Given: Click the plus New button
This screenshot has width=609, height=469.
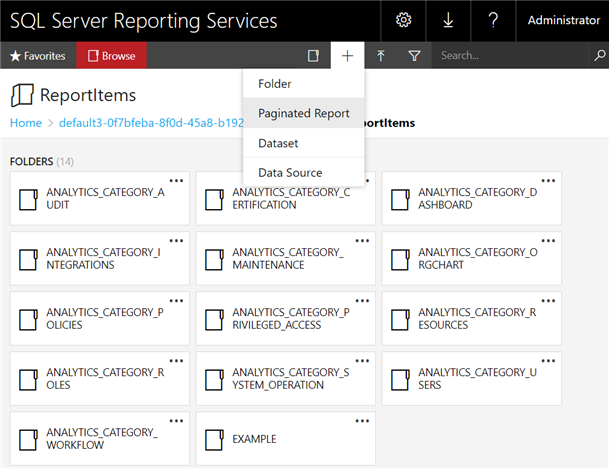Looking at the screenshot, I should 347,56.
